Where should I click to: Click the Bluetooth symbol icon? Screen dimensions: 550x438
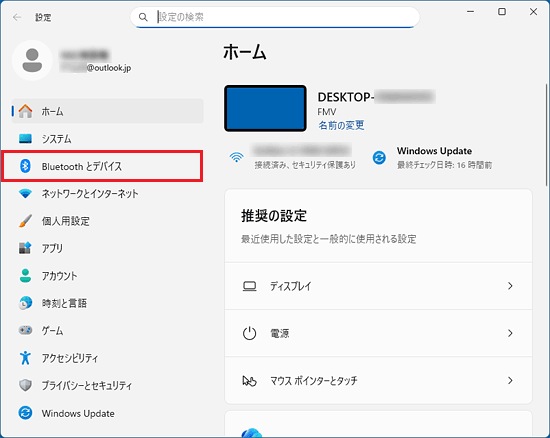tap(25, 166)
